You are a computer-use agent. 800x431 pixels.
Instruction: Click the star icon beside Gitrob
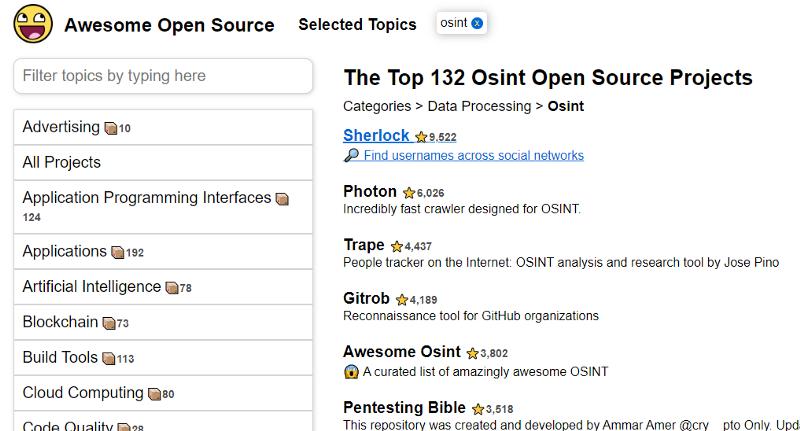click(402, 299)
